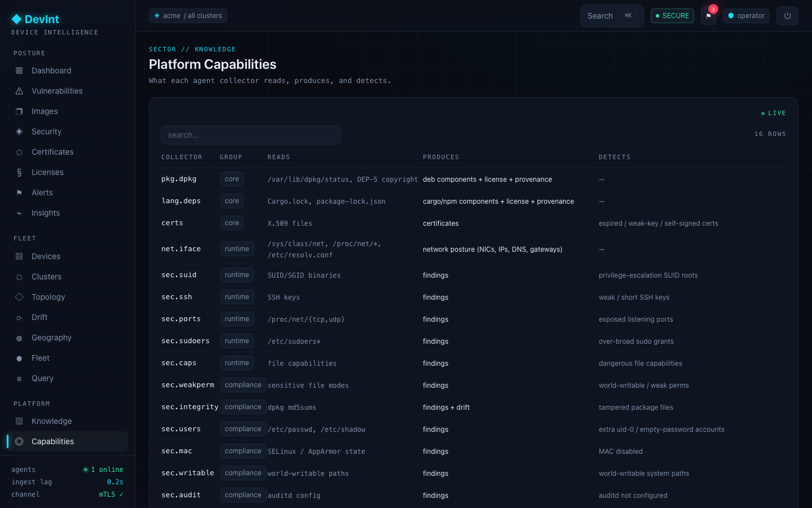The height and width of the screenshot is (508, 812).
Task: Go to Vulnerabilities section
Action: 68,91
